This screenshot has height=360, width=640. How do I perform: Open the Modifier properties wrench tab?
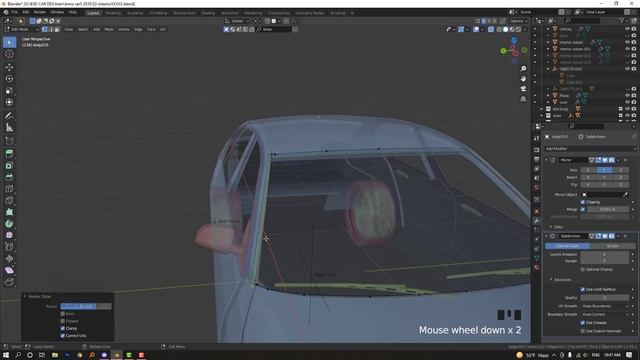click(x=537, y=220)
